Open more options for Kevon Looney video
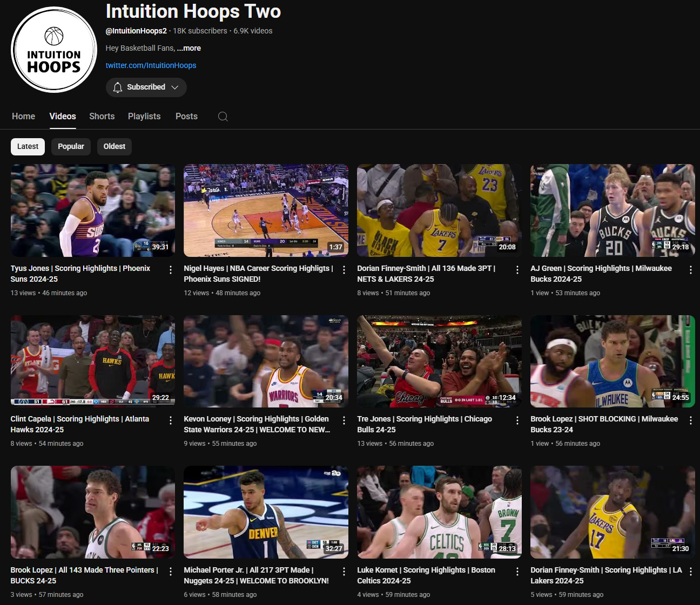700x605 pixels. point(344,420)
